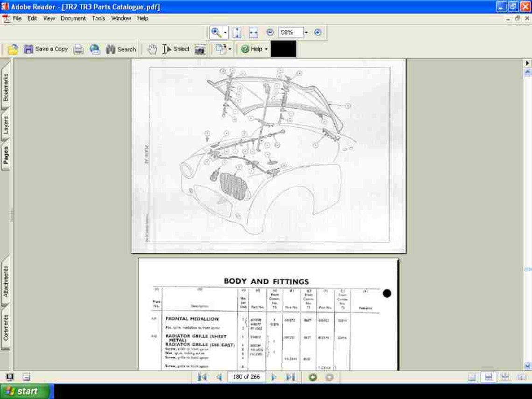The width and height of the screenshot is (532, 399).
Task: Click Save a Copy button
Action: 45,49
